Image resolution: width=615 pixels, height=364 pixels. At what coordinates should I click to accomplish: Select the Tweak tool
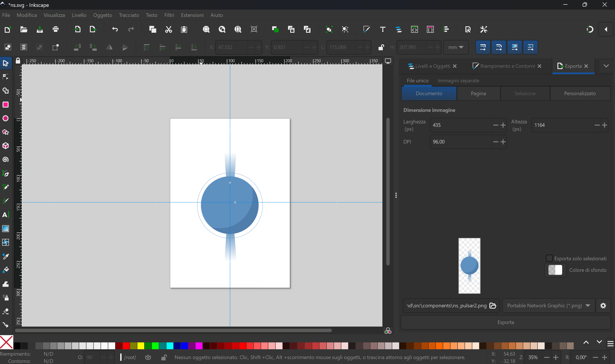coord(5,284)
